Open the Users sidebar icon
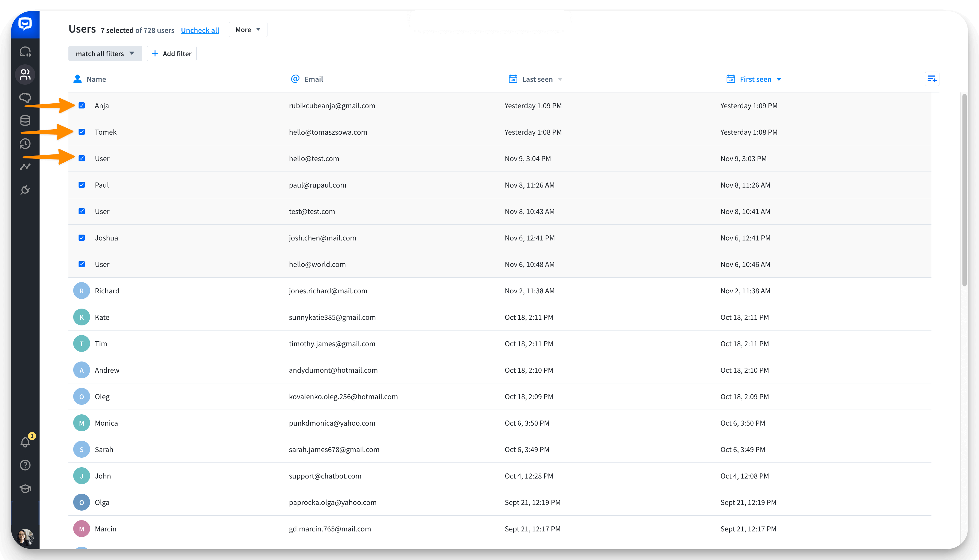 tap(25, 74)
